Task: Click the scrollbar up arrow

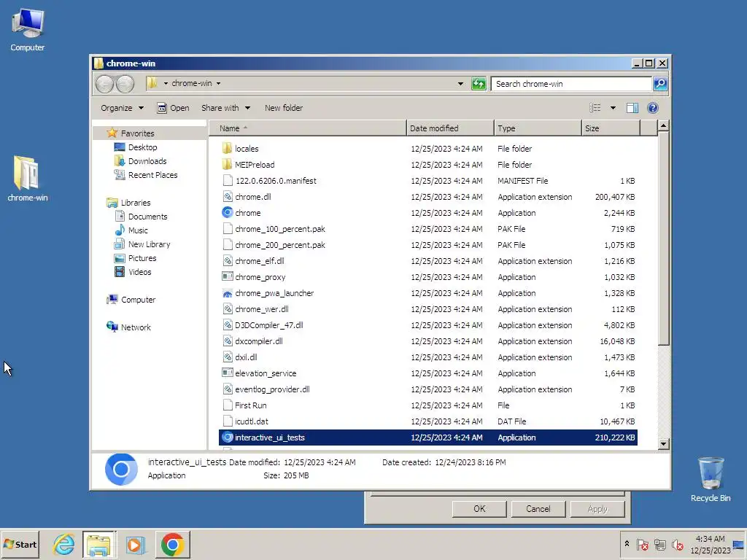Action: point(663,126)
